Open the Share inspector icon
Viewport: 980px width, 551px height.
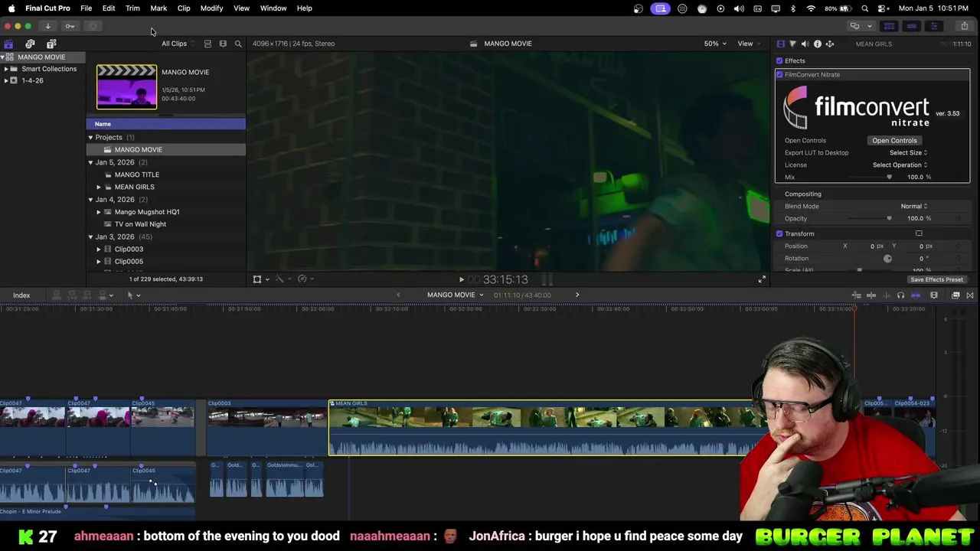tap(829, 44)
